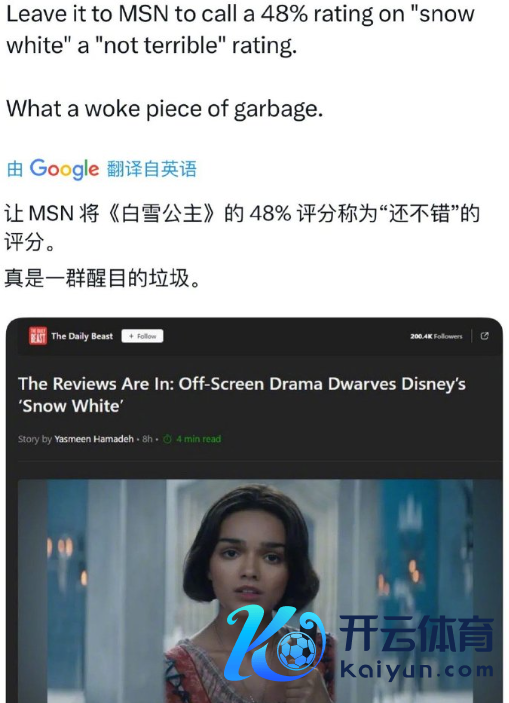Click the kaiyun.com watermark text
The width and height of the screenshot is (509, 703).
point(417,670)
